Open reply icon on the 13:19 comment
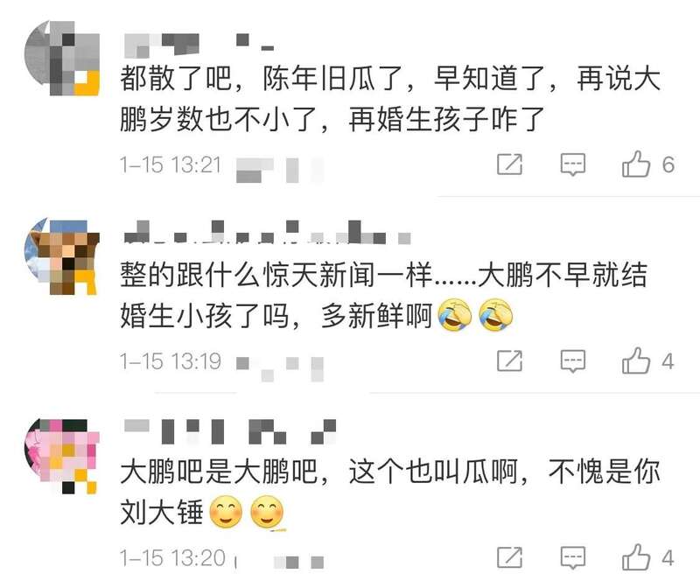Screen dimensions: 700x588 [573, 360]
